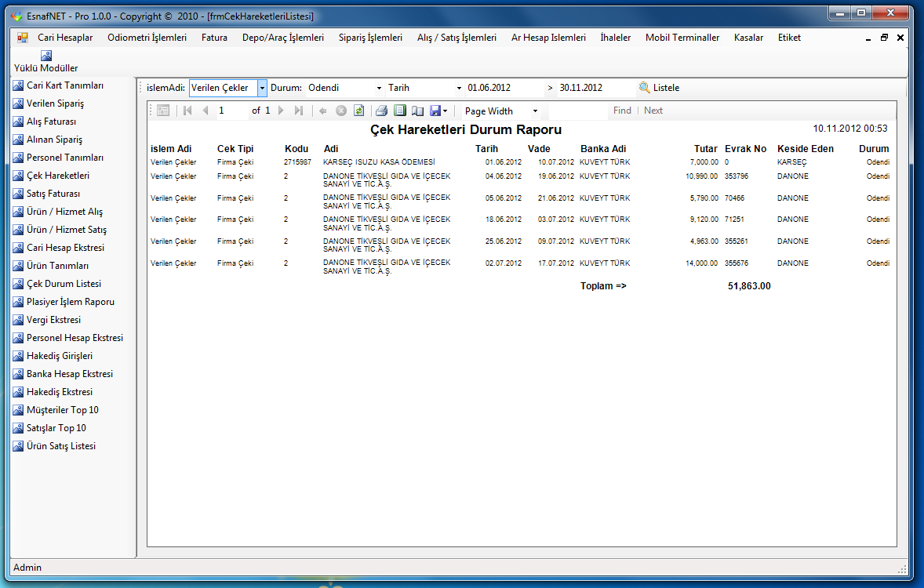Image resolution: width=924 pixels, height=588 pixels.
Task: Go to first page of report
Action: (x=187, y=111)
